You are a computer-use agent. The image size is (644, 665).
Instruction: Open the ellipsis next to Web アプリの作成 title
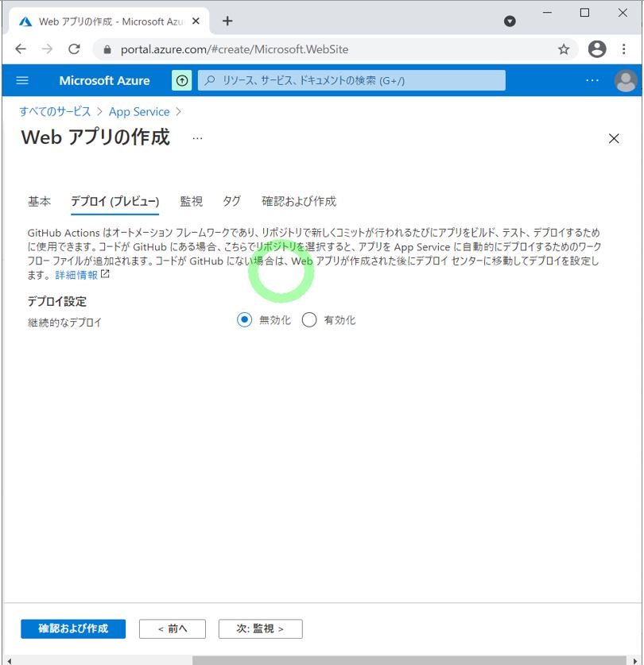(197, 138)
